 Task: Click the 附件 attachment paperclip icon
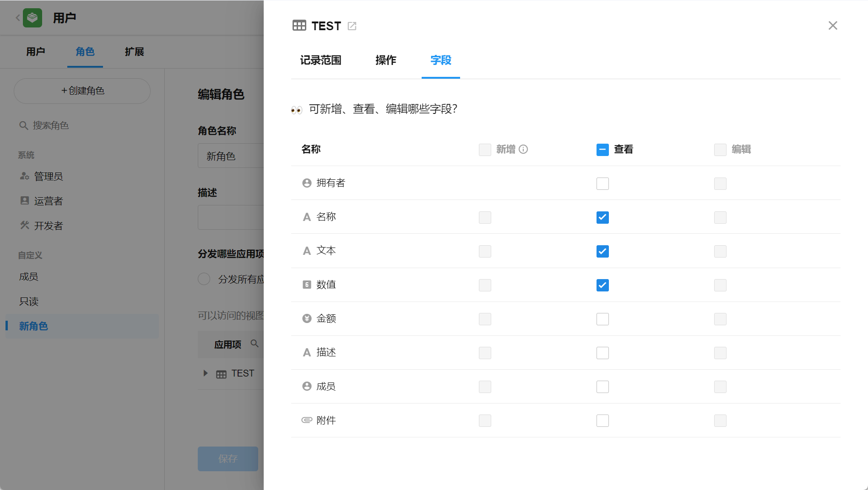pos(307,420)
